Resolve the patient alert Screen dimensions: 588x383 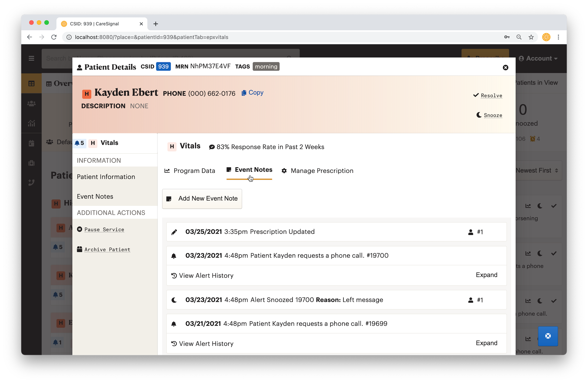(x=488, y=95)
